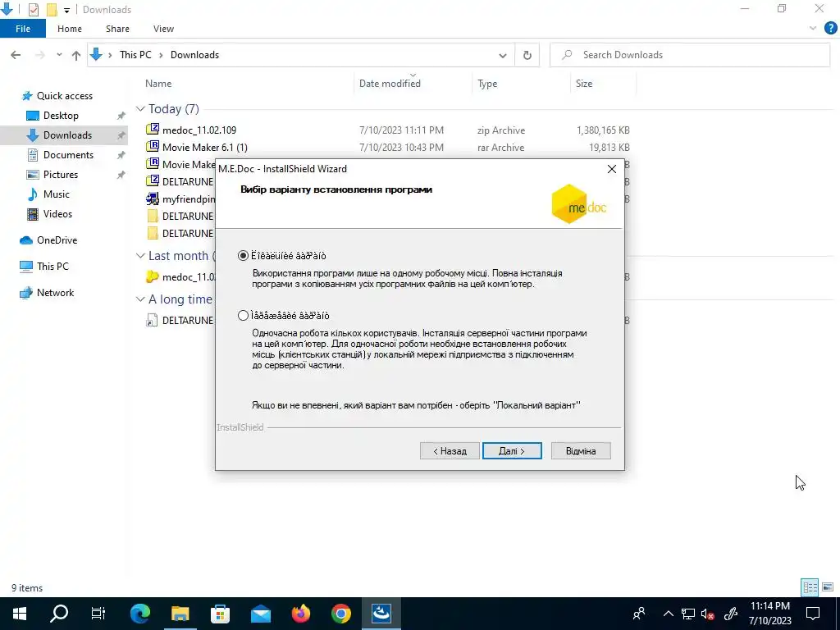
Task: Switch to installer taskbar icon
Action: pos(381,614)
